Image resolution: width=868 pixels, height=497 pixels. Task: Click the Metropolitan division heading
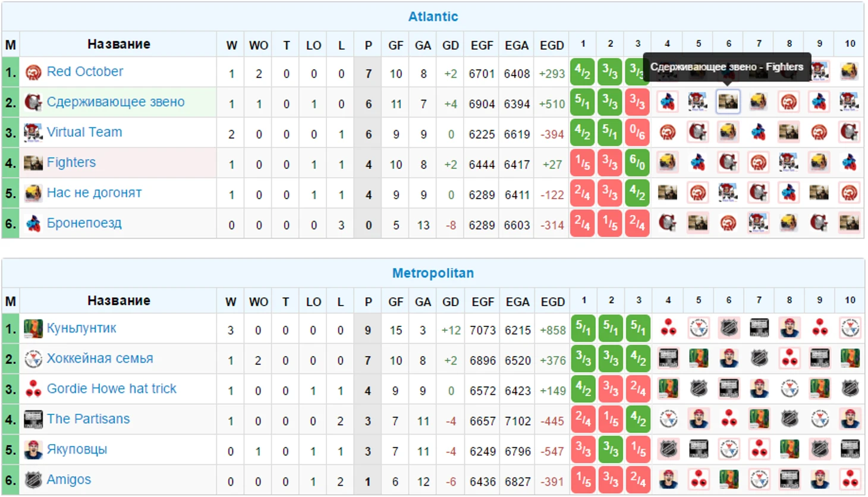click(433, 273)
